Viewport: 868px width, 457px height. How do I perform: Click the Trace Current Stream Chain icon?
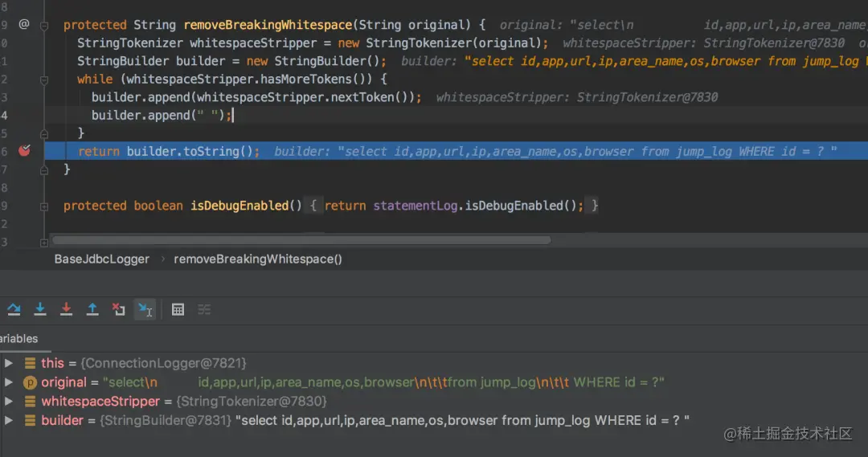[x=204, y=310]
